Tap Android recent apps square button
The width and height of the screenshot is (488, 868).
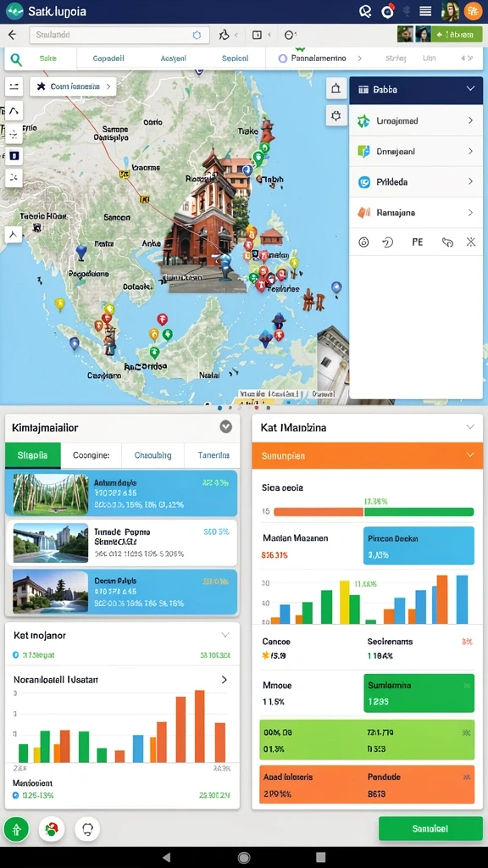321,857
